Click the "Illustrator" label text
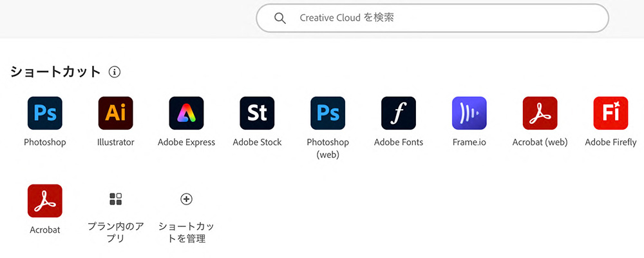This screenshot has height=258, width=644. [x=115, y=143]
